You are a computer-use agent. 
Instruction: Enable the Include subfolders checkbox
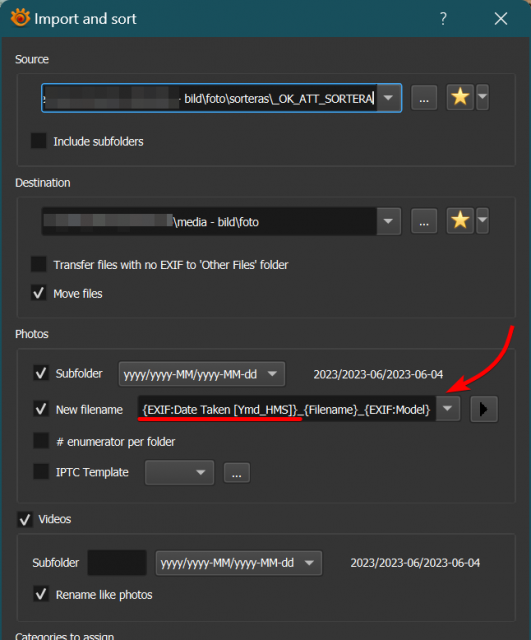pyautogui.click(x=39, y=141)
